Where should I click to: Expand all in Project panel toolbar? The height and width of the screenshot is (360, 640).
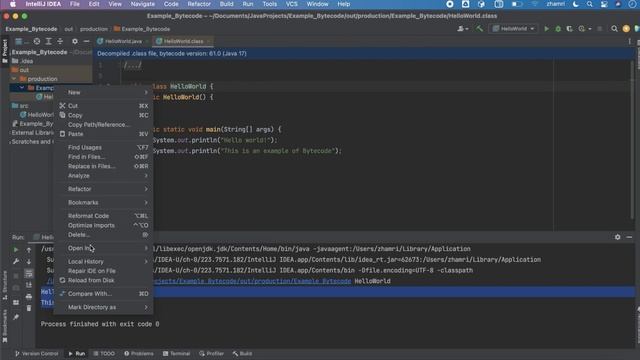[48, 41]
